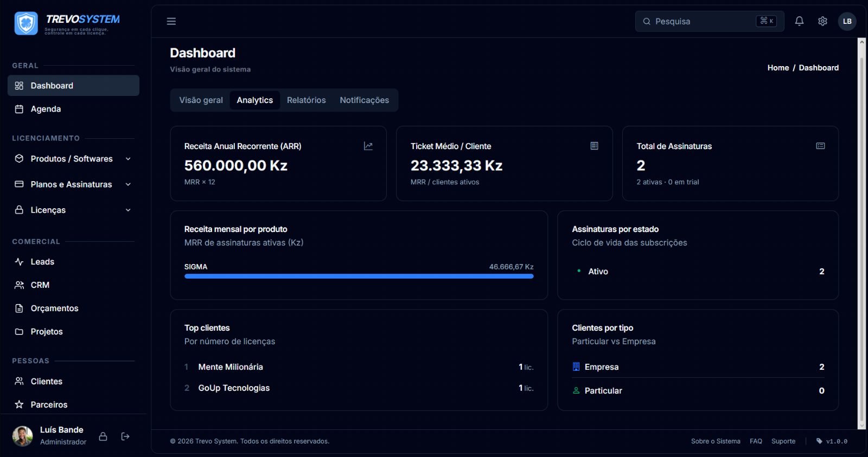868x457 pixels.
Task: Expand the Planos e Assinaturas submenu
Action: coord(74,184)
